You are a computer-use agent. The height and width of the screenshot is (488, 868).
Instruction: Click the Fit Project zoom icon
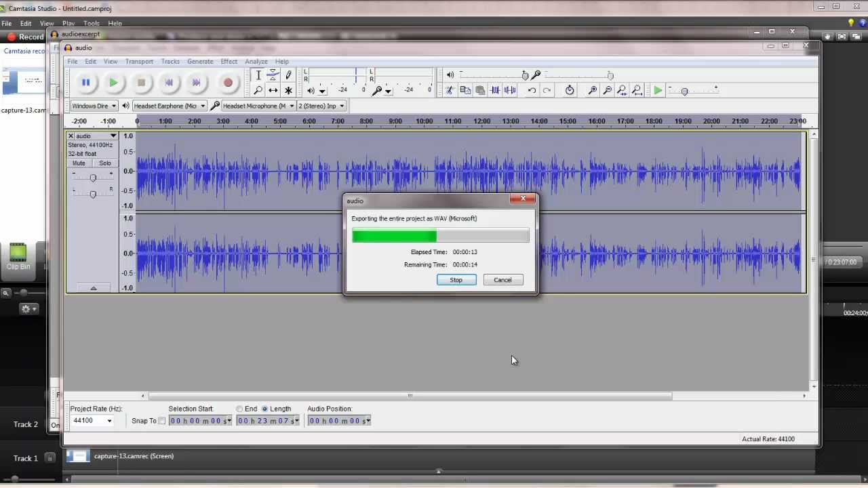(637, 90)
